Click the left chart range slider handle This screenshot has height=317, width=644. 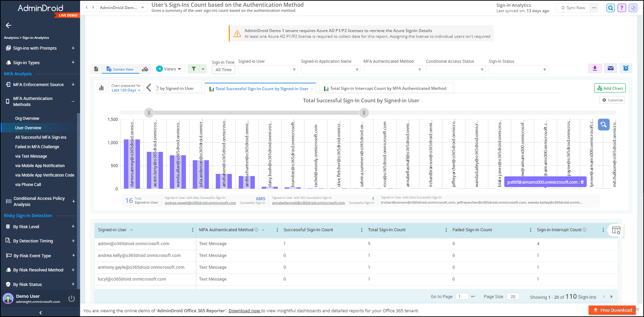pos(149,113)
